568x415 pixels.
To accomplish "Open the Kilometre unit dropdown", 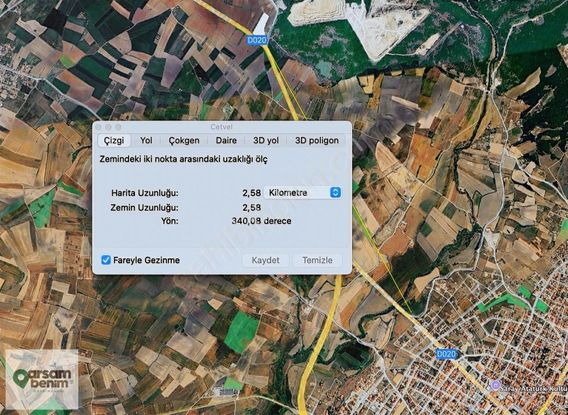I will click(x=303, y=193).
